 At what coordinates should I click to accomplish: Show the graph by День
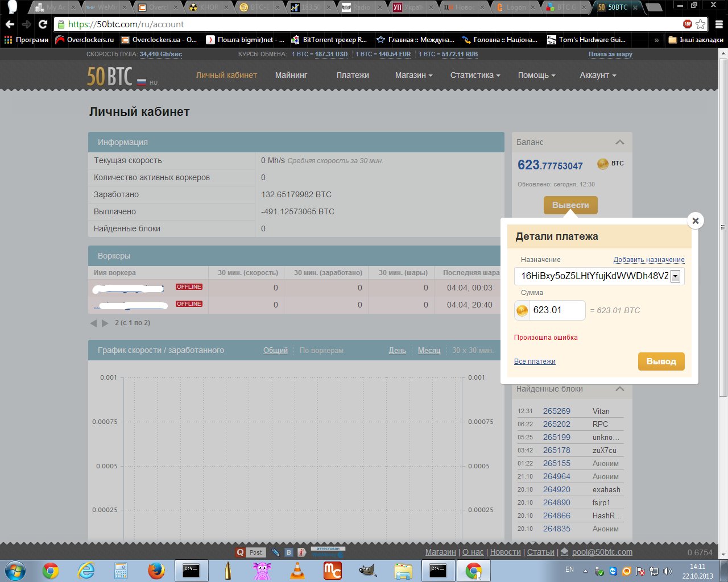pos(398,351)
